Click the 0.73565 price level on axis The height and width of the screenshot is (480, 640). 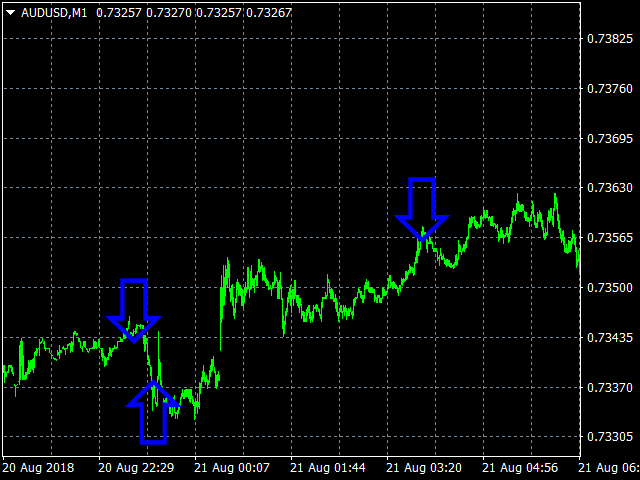point(611,238)
